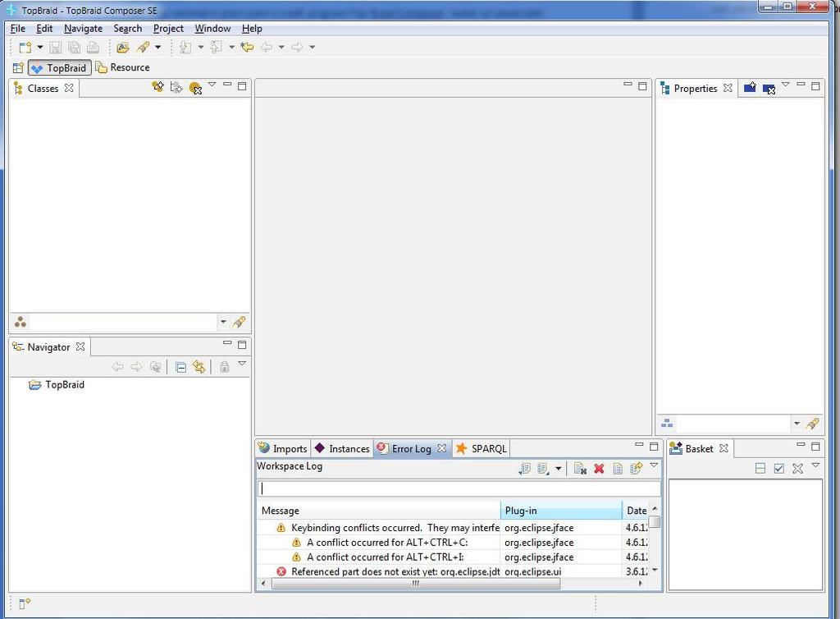This screenshot has height=619, width=840.
Task: Click the Collapse All icon in Navigator toolbar
Action: pos(180,367)
